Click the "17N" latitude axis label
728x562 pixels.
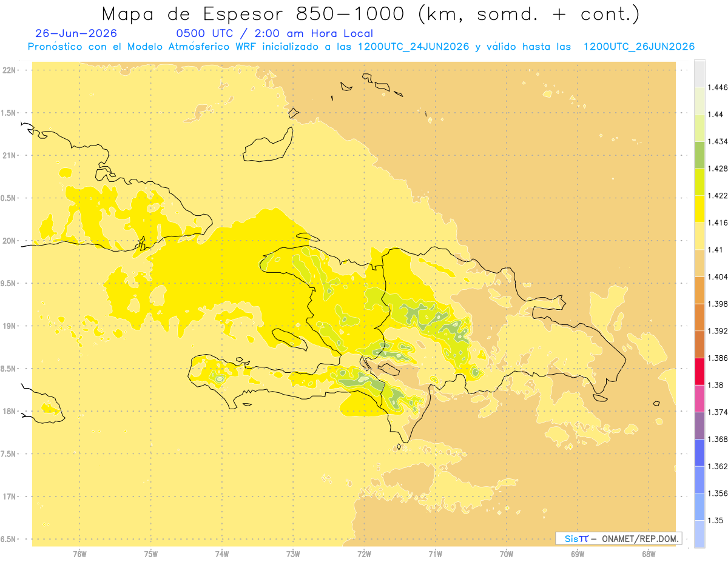[9, 497]
